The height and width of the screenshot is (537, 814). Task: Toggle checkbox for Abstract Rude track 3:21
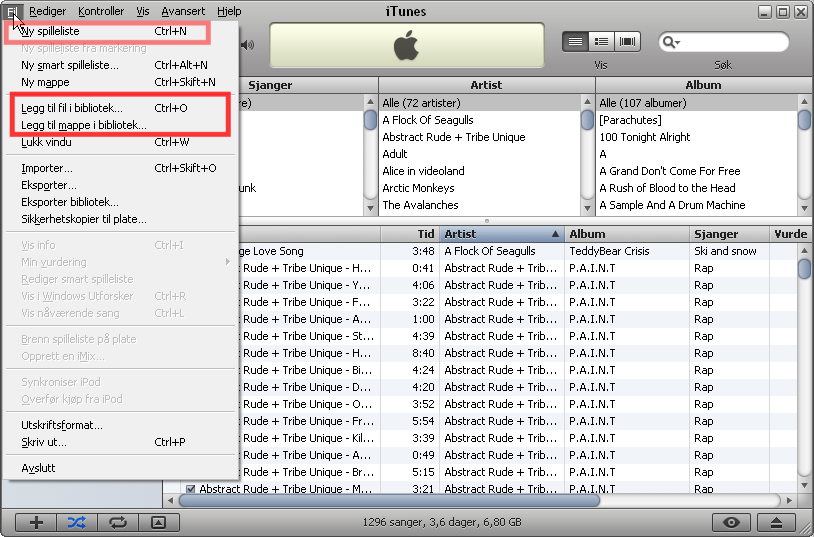(191, 489)
